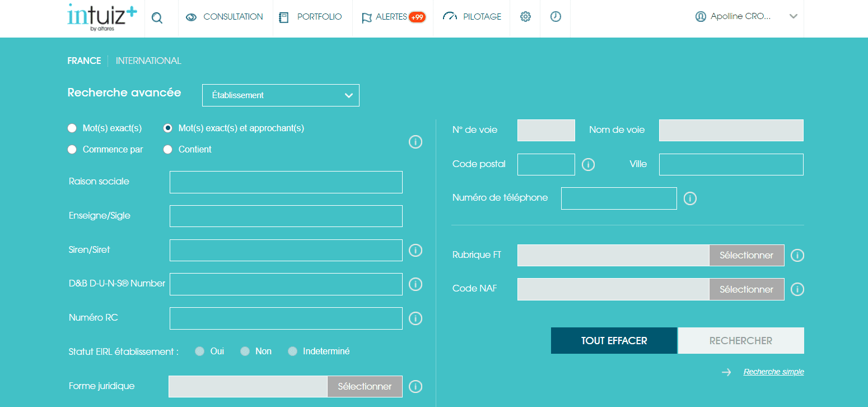
Task: Show info icon for Rubrique FT
Action: point(797,256)
